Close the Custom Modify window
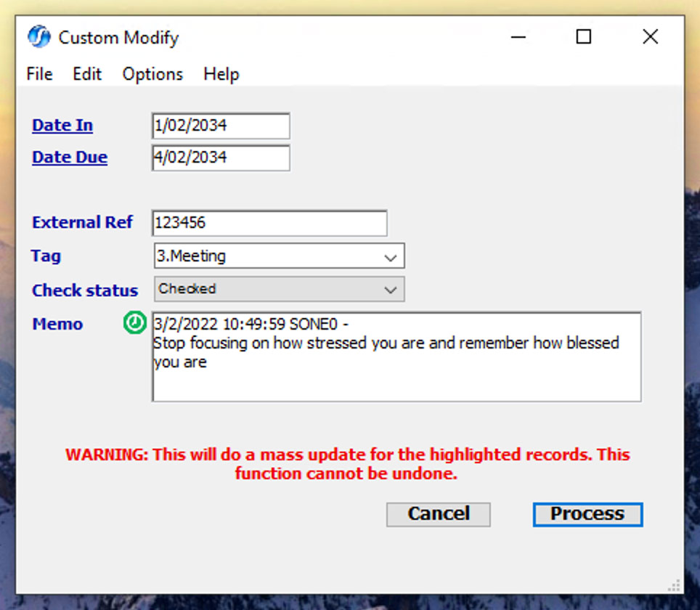This screenshot has width=700, height=610. (x=651, y=36)
